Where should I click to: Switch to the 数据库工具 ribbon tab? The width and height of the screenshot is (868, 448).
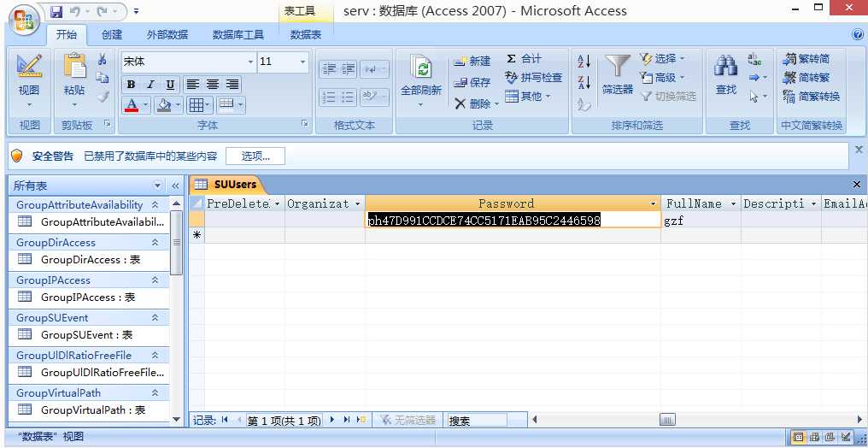tap(238, 34)
